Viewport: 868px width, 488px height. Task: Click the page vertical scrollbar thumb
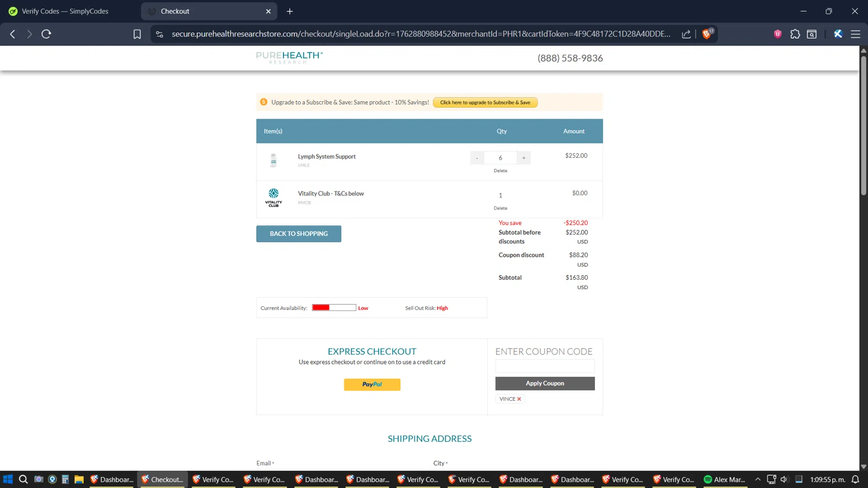tap(863, 124)
